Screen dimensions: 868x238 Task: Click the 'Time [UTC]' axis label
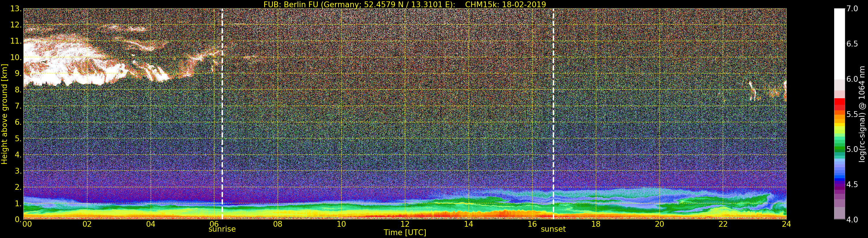(405, 233)
